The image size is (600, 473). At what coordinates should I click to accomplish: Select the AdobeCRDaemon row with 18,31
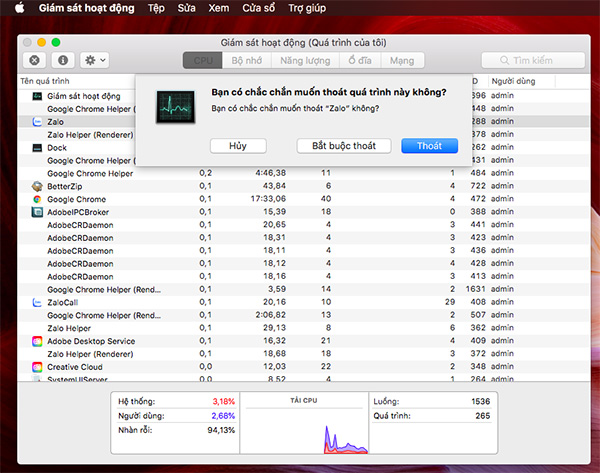(x=305, y=238)
